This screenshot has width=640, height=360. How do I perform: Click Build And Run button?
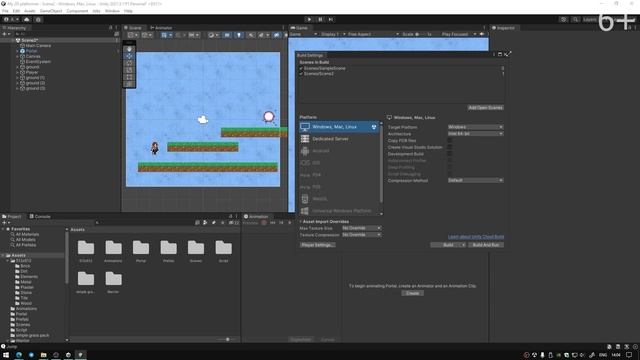[x=486, y=245]
